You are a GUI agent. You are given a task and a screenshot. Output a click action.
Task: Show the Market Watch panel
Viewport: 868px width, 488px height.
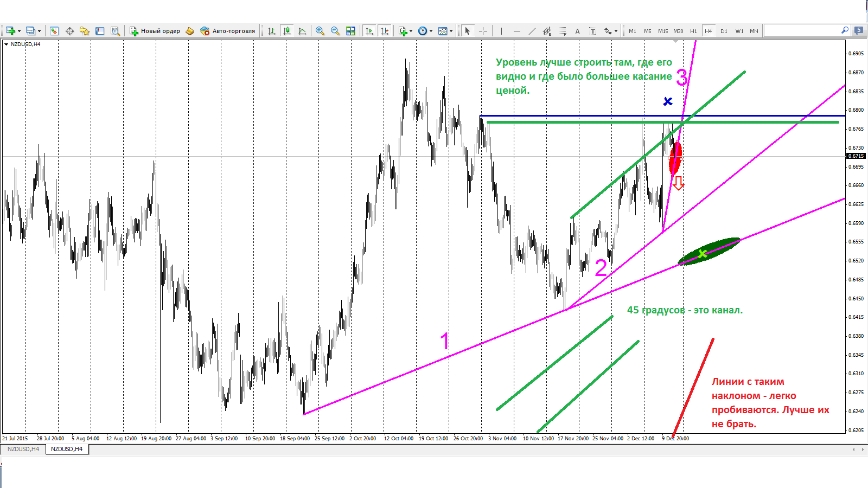54,31
